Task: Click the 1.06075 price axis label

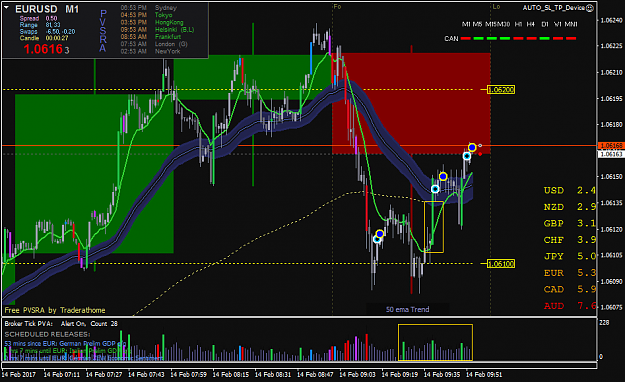Action: [x=611, y=307]
